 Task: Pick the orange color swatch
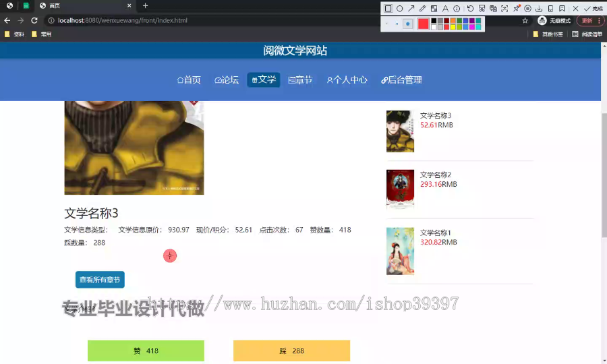tap(453, 20)
